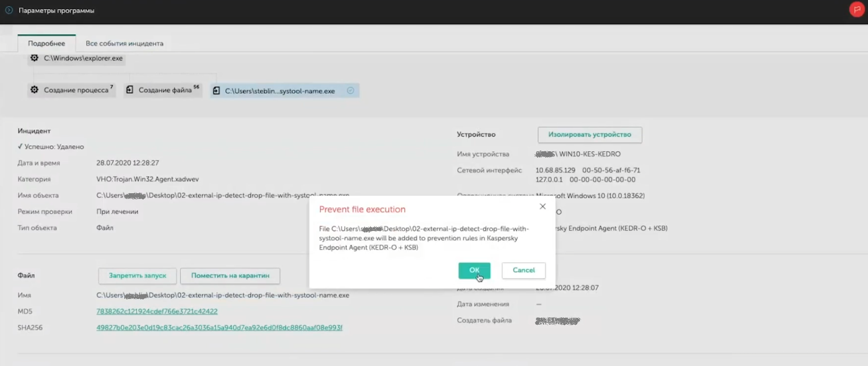
Task: Click 'При лечении' scan mode value
Action: (x=117, y=212)
